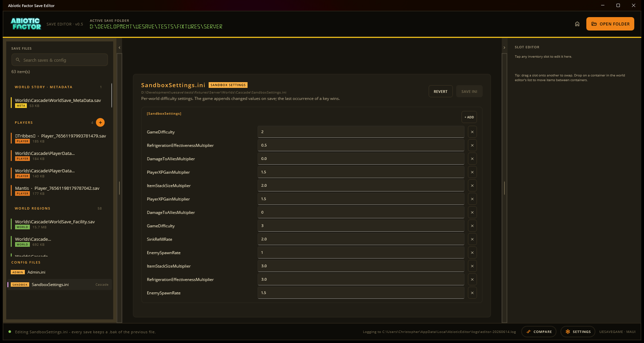Remove the first GameDifficulty row valued 2

(472, 132)
